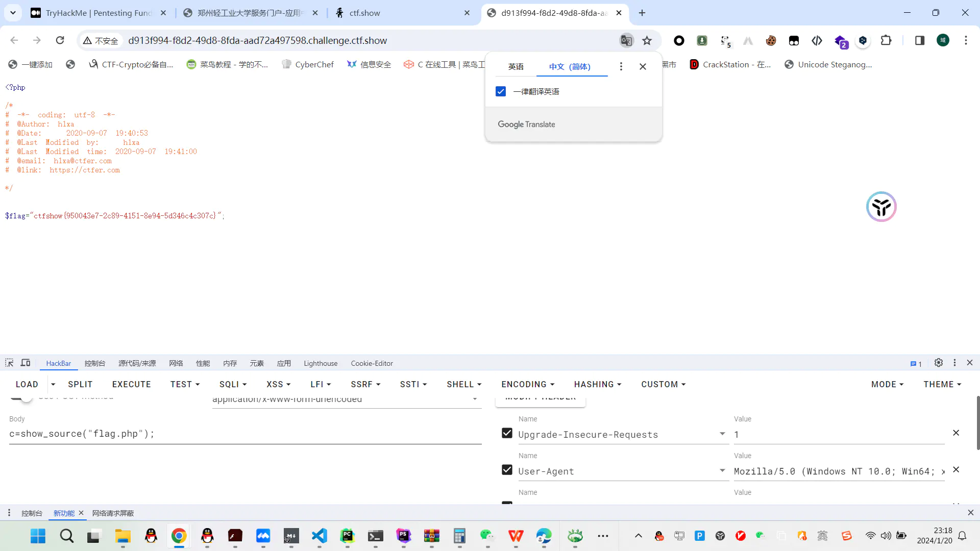This screenshot has height=551, width=980.
Task: Open the issues counter badge in DevTools
Action: coord(916,364)
